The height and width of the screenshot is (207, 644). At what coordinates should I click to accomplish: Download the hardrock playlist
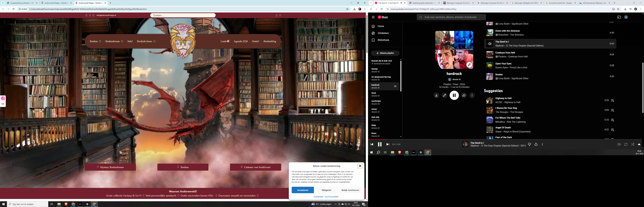pyautogui.click(x=436, y=95)
